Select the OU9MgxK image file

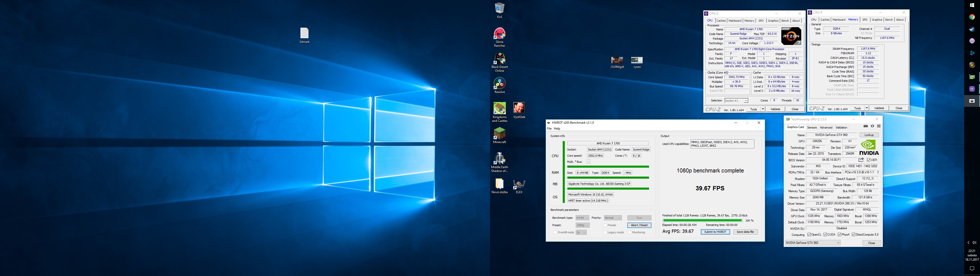pos(617,63)
